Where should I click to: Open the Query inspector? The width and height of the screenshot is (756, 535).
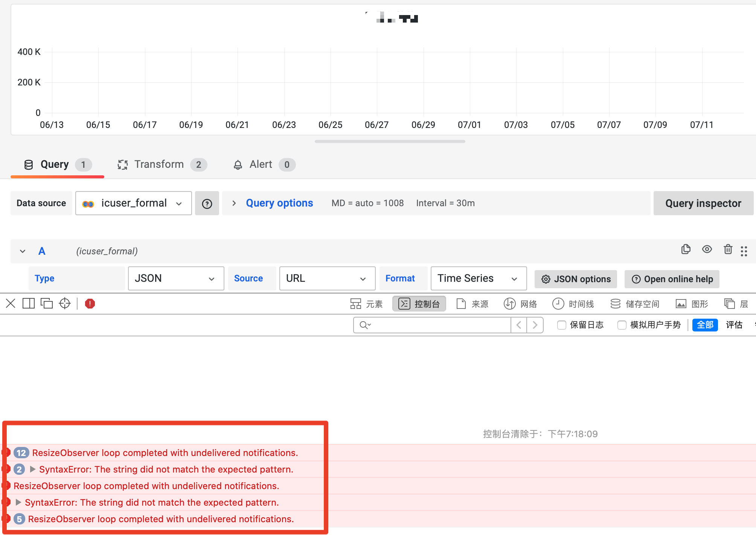point(703,203)
